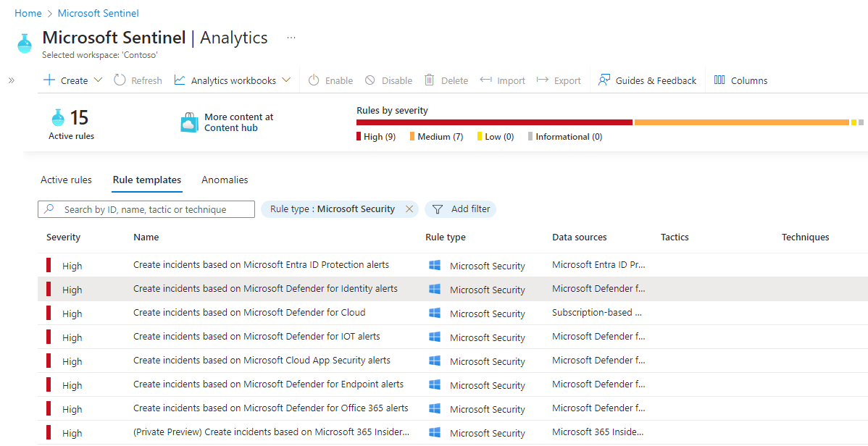Open the Create menu with the plus icon
The image size is (868, 446).
pyautogui.click(x=49, y=80)
